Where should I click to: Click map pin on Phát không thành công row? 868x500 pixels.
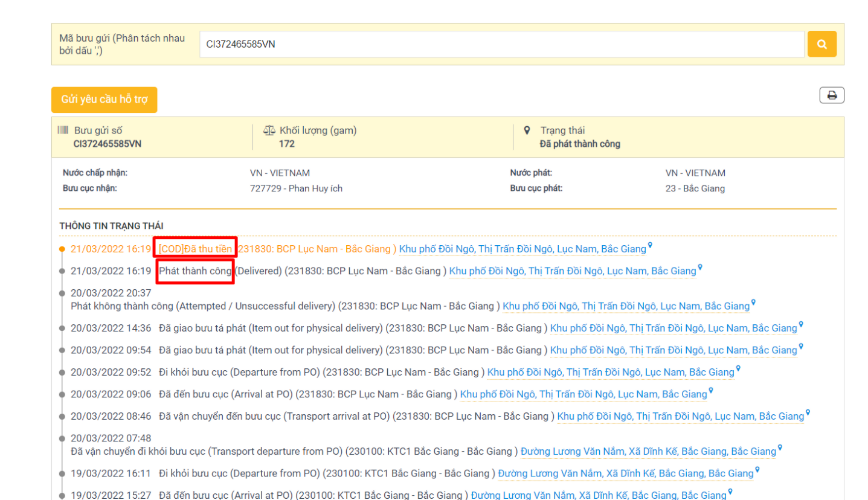pos(753,303)
